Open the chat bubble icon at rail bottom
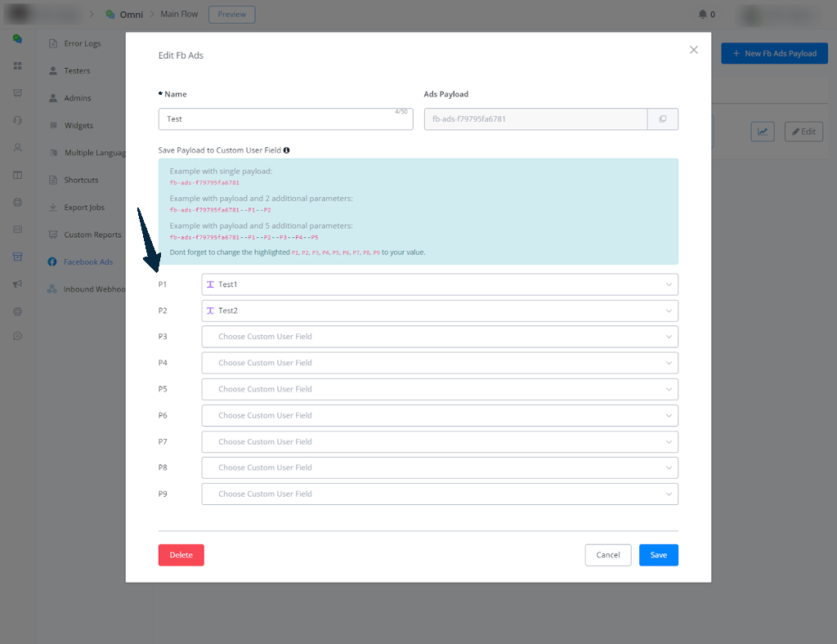This screenshot has height=644, width=837. 18,336
